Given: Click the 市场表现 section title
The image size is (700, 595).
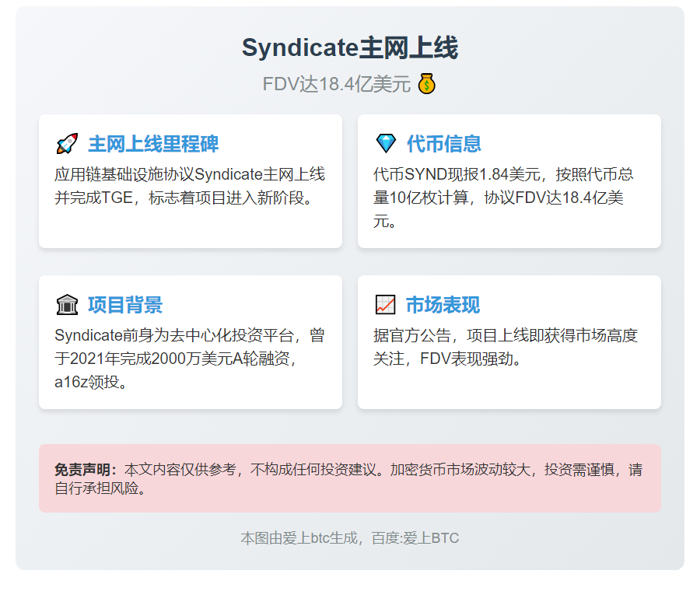Looking at the screenshot, I should point(443,305).
